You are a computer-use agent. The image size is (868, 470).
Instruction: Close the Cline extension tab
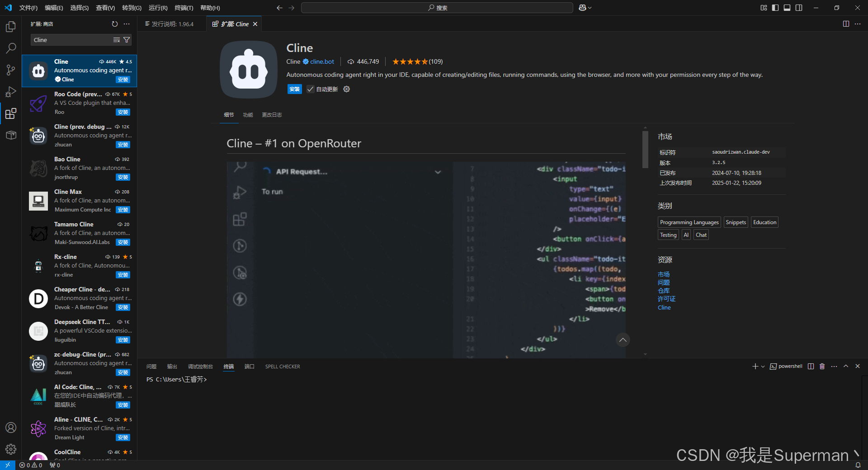pos(255,24)
